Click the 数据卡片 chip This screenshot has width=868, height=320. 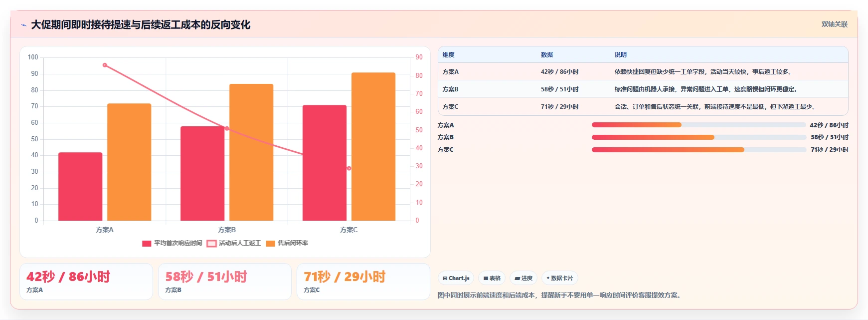pos(560,278)
